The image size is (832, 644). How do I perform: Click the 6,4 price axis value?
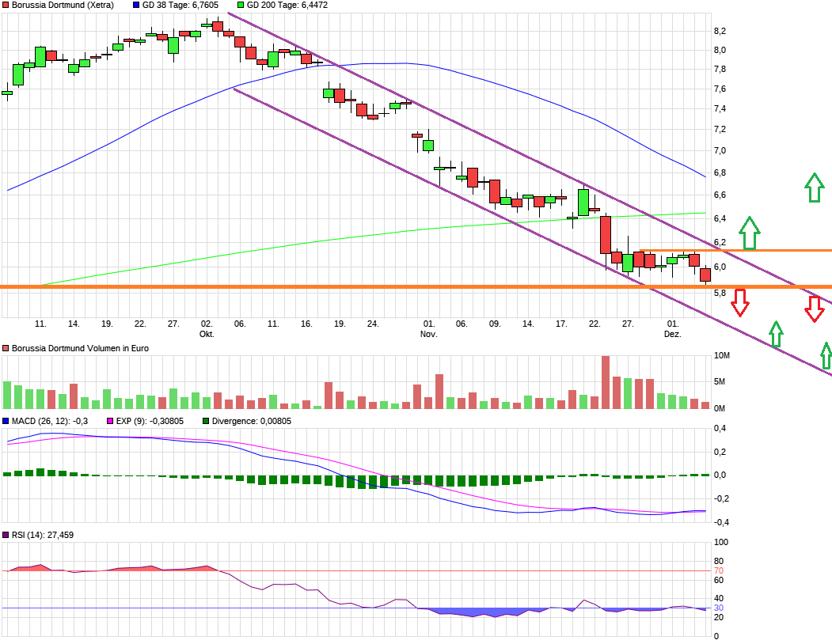click(720, 218)
